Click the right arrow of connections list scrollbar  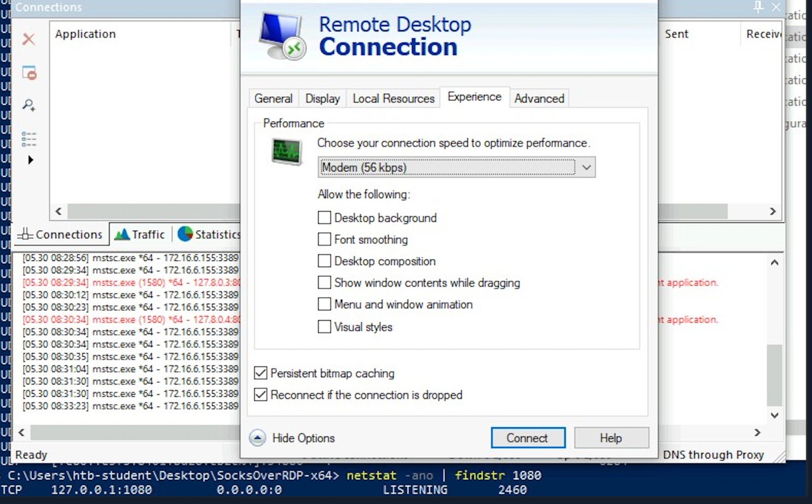[x=772, y=211]
